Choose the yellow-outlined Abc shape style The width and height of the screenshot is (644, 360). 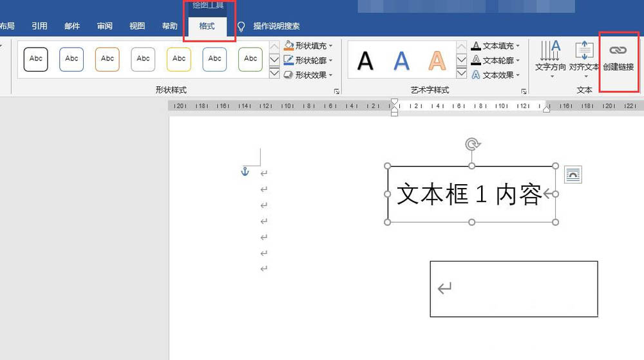click(x=178, y=59)
